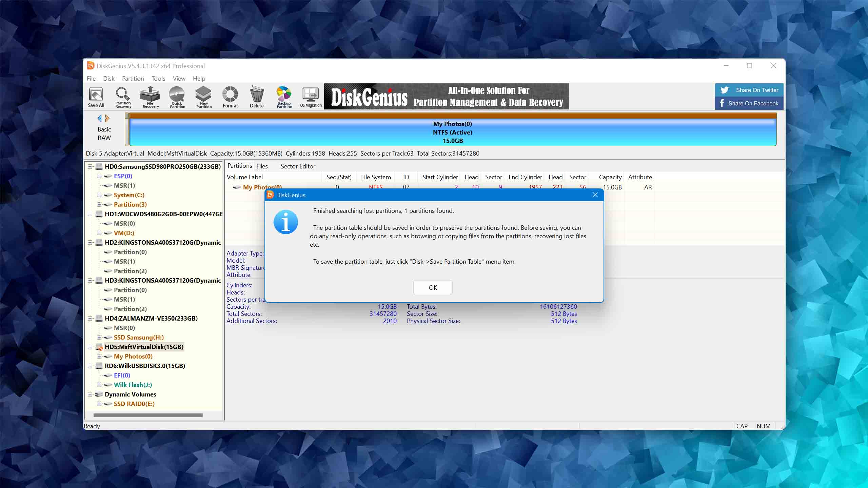Select HD3:KINGSTONSA400S37120G disk
The height and width of the screenshot is (488, 868).
163,280
